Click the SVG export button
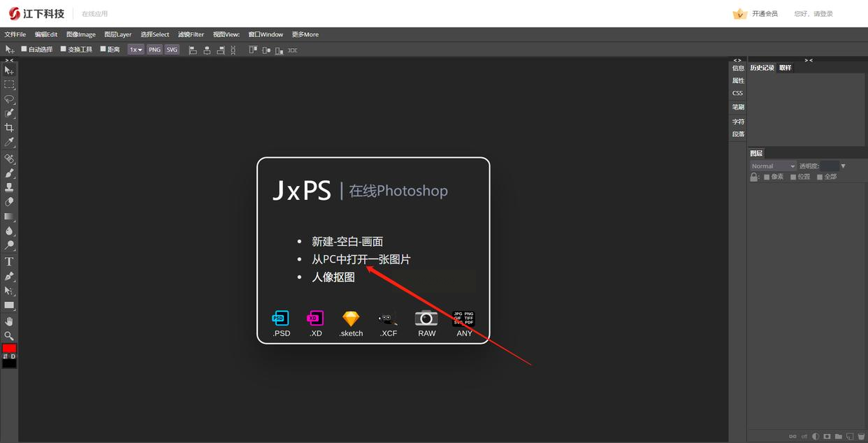Image resolution: width=868 pixels, height=443 pixels. [172, 50]
